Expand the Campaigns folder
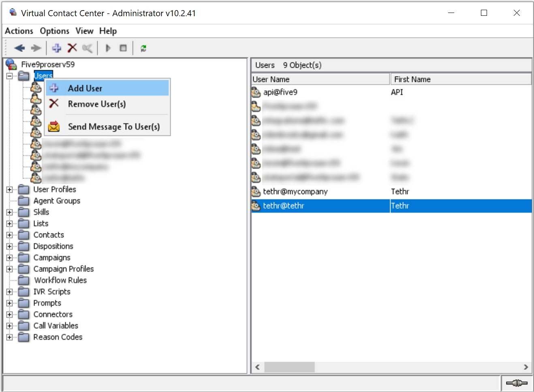Viewport: 534px width, 392px height. pos(9,258)
